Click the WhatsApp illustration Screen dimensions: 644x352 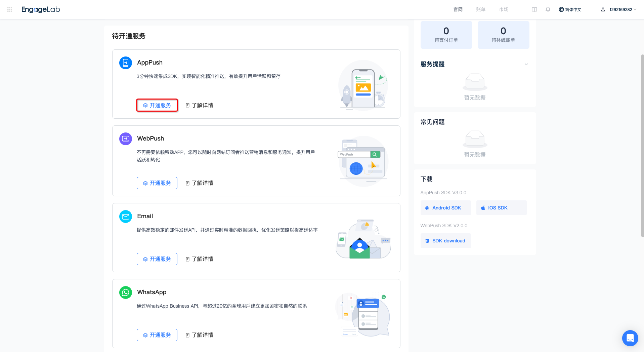point(363,315)
